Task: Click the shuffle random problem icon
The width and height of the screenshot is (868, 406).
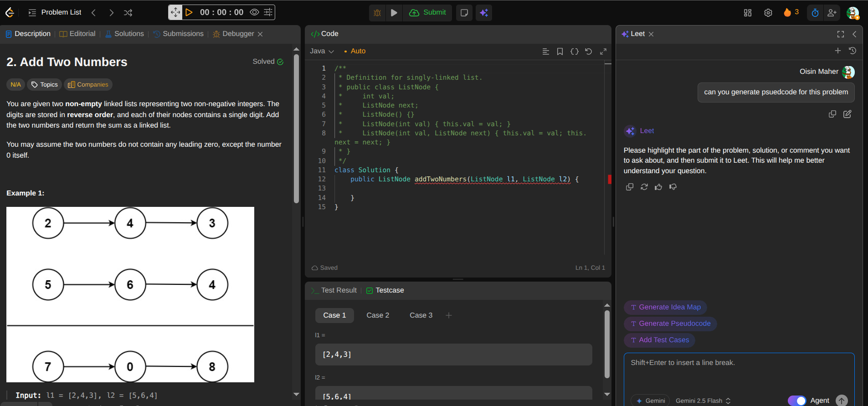Action: [128, 13]
